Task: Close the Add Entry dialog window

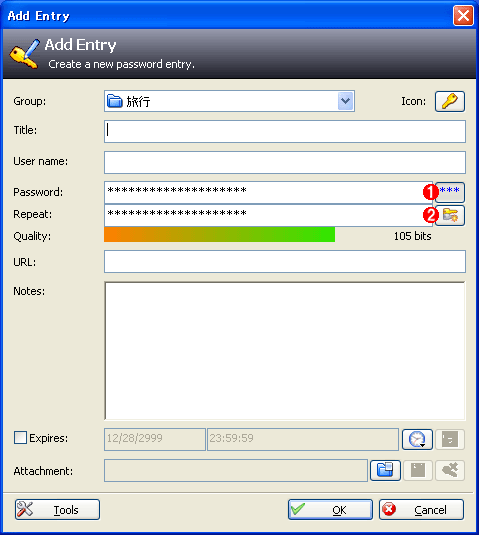Action: click(463, 15)
